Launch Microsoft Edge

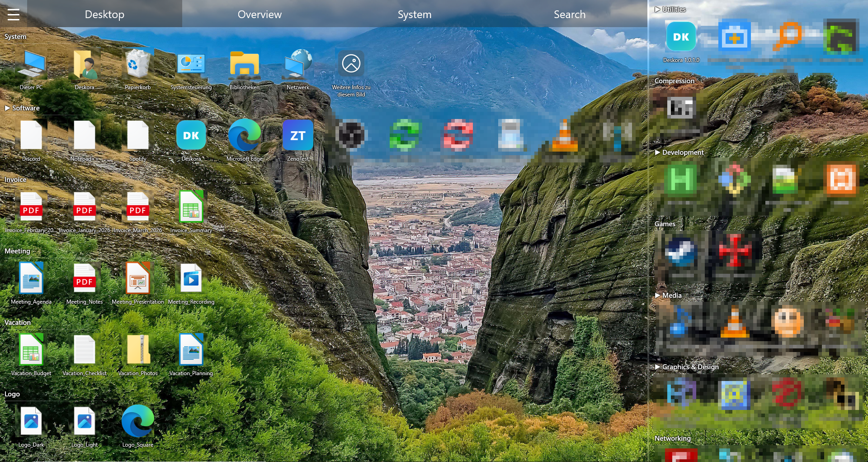tap(245, 135)
